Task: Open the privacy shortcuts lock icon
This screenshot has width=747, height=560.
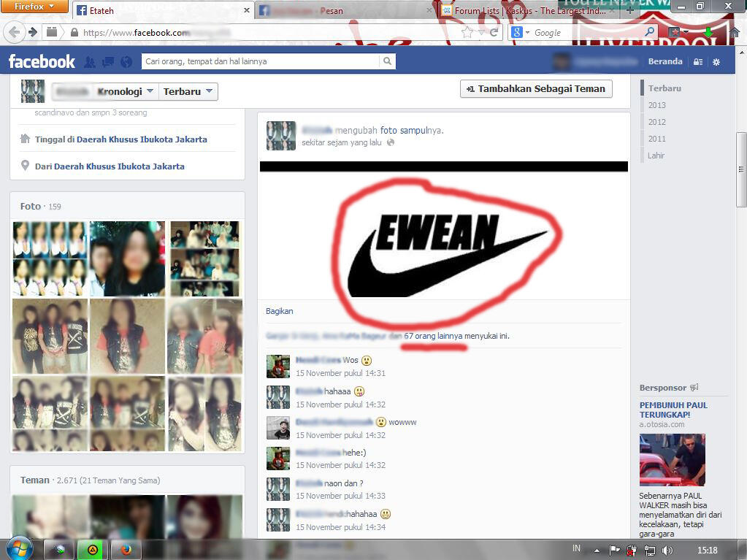Action: (698, 61)
